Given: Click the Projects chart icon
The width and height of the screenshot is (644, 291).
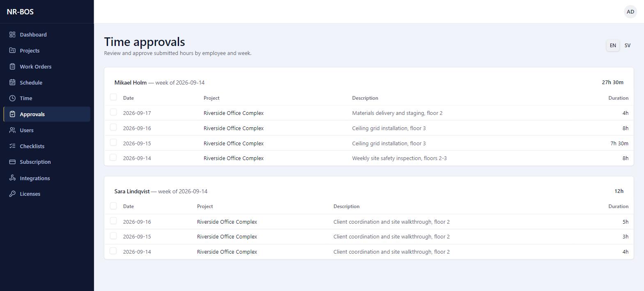Looking at the screenshot, I should click(x=12, y=50).
